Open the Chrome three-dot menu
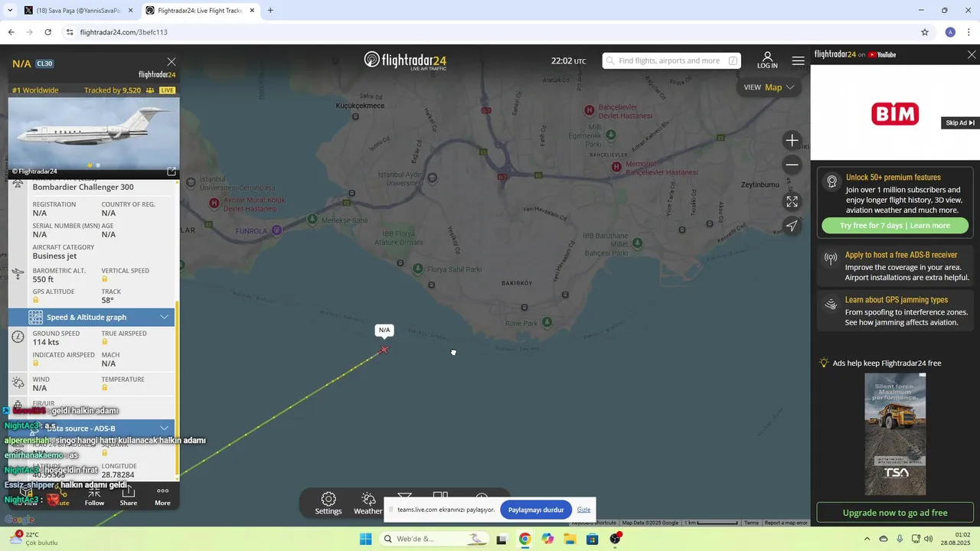Screen dimensions: 980x551 click(969, 32)
